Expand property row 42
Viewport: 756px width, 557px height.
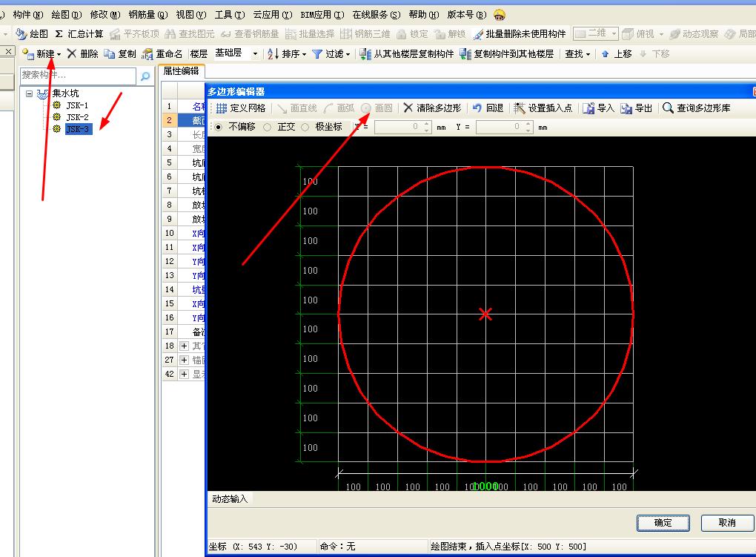184,374
